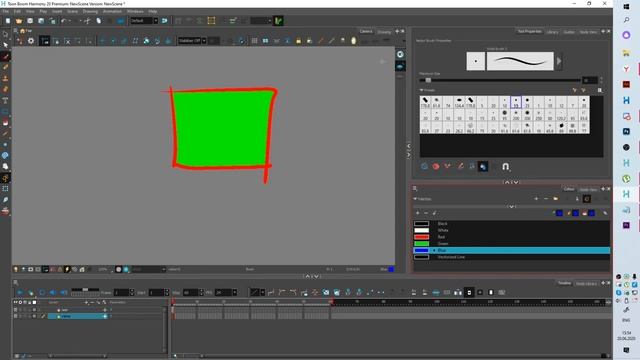Switch to the Drawing view tab

(384, 32)
